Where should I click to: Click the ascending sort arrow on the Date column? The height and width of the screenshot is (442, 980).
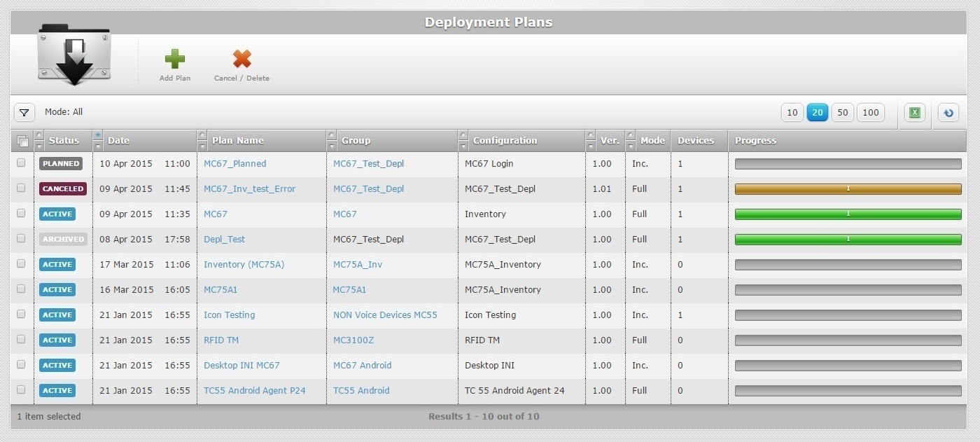tap(98, 135)
